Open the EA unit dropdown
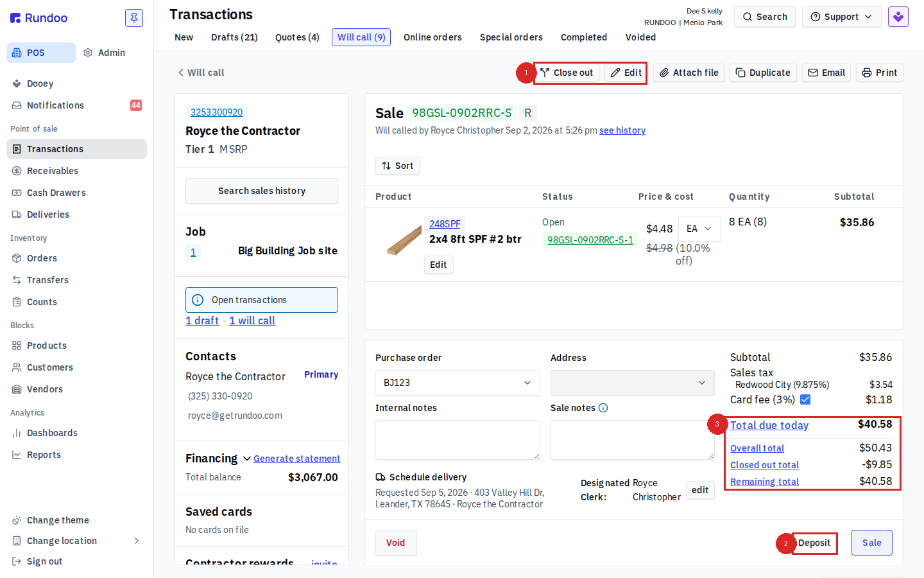 pyautogui.click(x=699, y=229)
